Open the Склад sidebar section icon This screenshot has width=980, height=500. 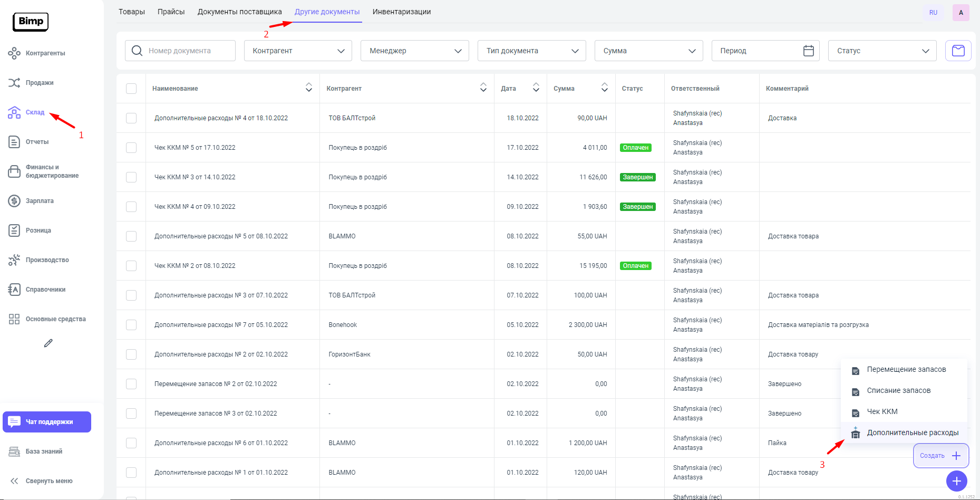coord(14,112)
